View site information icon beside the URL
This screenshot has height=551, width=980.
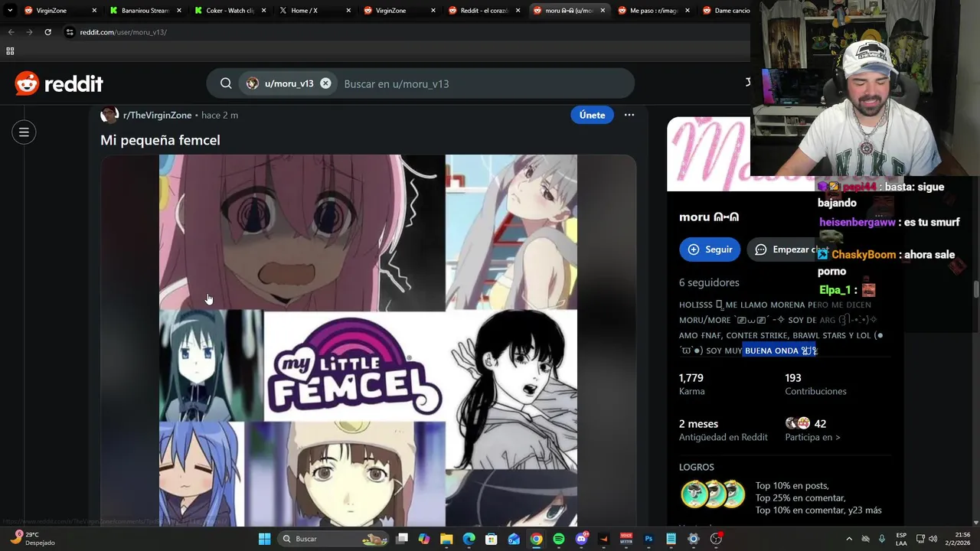point(70,32)
